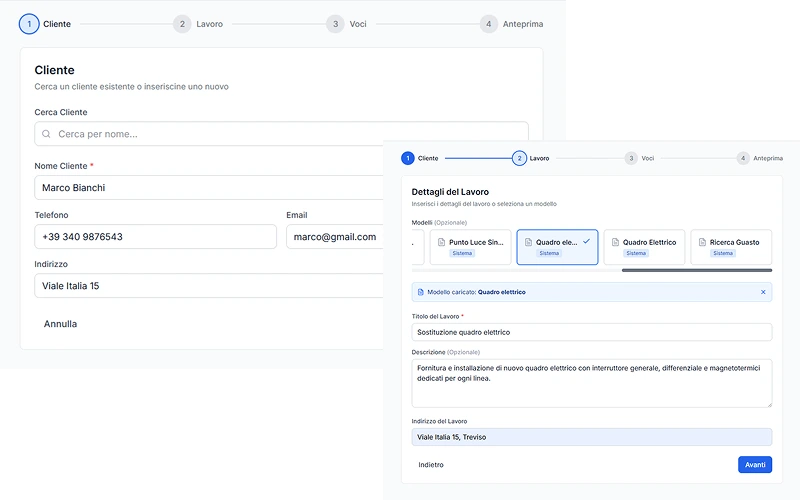This screenshot has height=500, width=800.
Task: Click step 1 Cliente in Dettagli del Lavoro wizard
Action: pos(408,158)
